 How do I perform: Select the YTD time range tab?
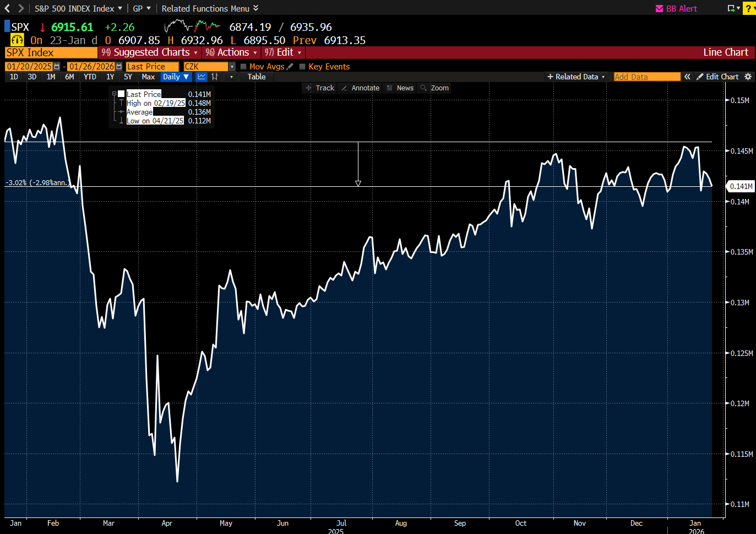click(90, 77)
